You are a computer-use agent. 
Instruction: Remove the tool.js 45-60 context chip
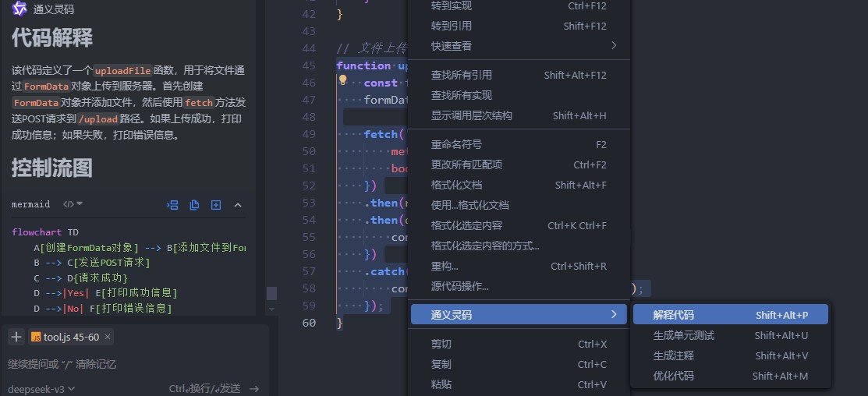click(x=108, y=337)
